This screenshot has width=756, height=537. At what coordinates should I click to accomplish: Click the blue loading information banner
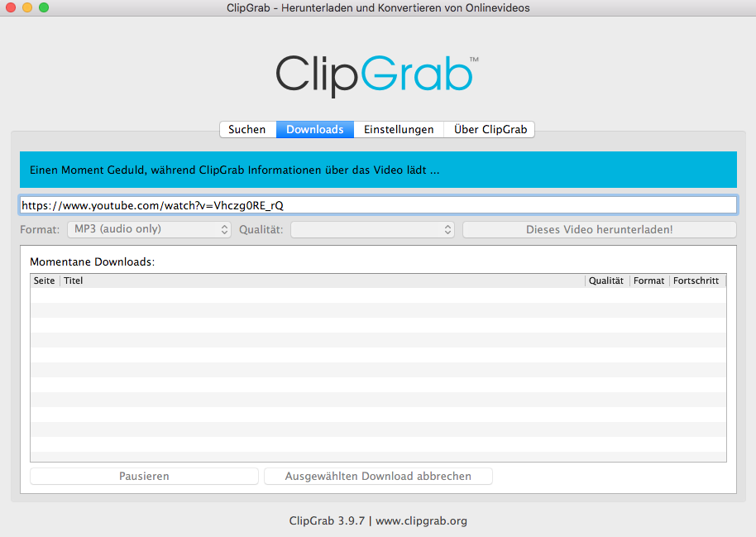[379, 170]
